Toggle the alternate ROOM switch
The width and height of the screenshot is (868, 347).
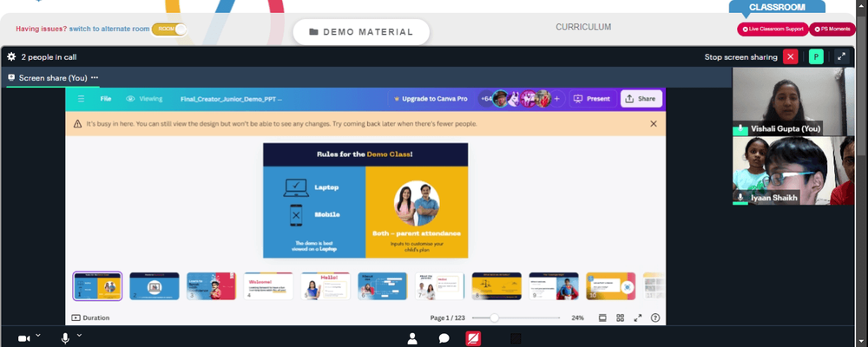point(169,29)
